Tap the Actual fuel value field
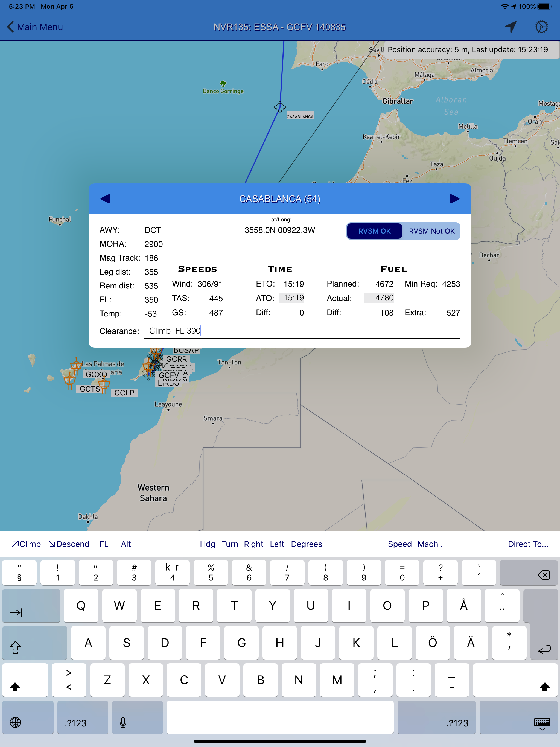 point(379,298)
